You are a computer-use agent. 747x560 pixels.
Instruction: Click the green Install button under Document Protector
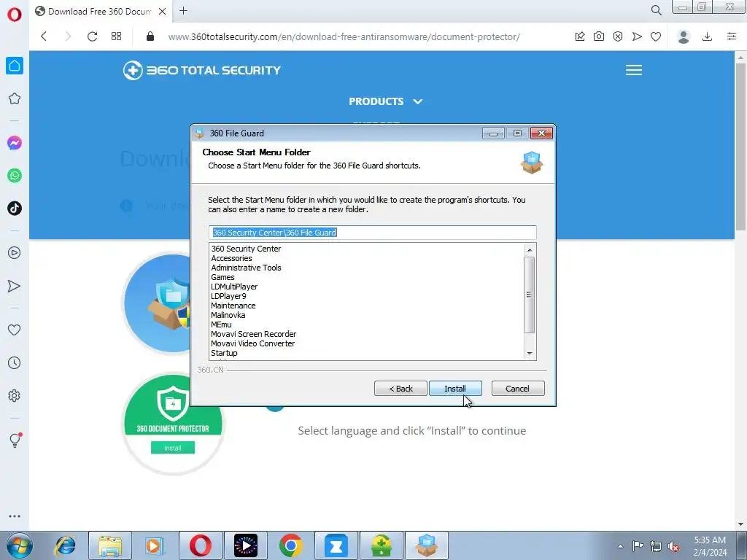172,448
